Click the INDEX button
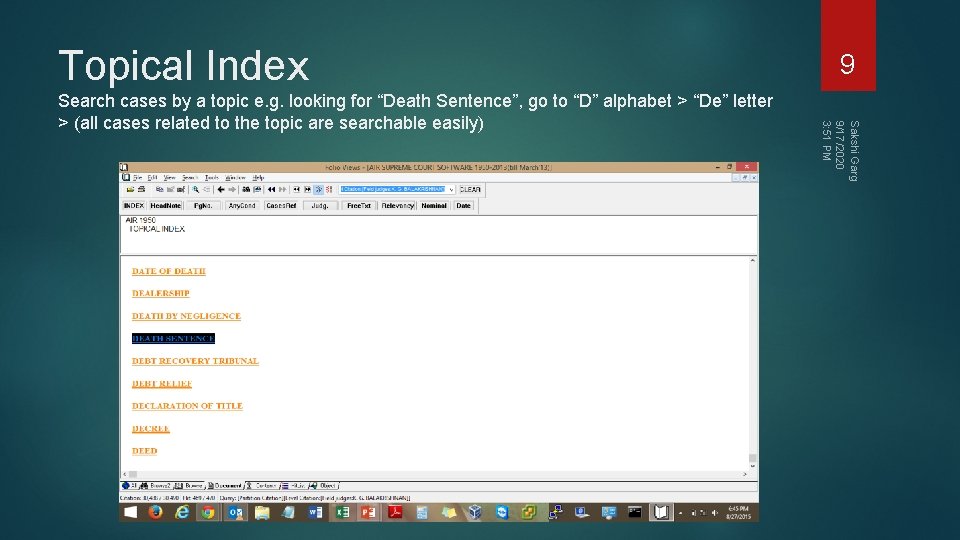The height and width of the screenshot is (540, 960). tap(133, 206)
